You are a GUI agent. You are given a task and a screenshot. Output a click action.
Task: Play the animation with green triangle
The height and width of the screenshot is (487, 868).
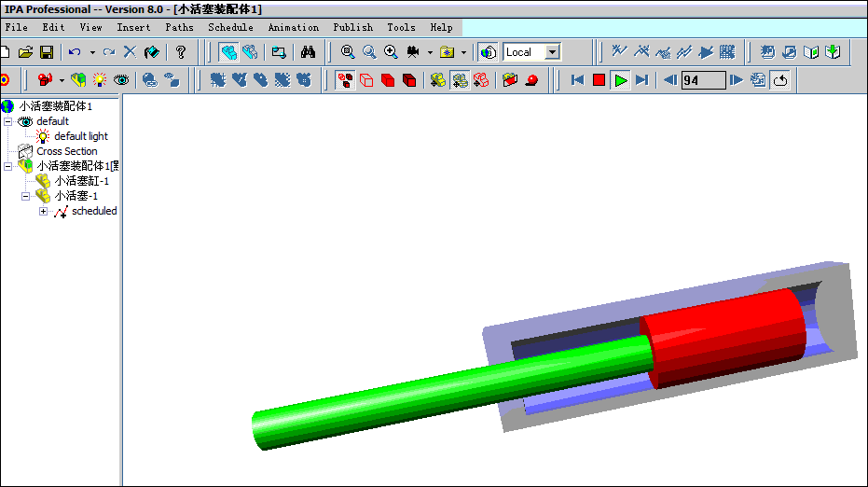click(x=621, y=80)
